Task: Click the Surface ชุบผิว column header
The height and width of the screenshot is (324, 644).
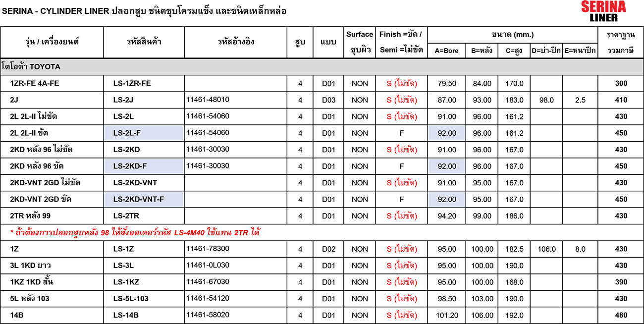Action: [360, 42]
